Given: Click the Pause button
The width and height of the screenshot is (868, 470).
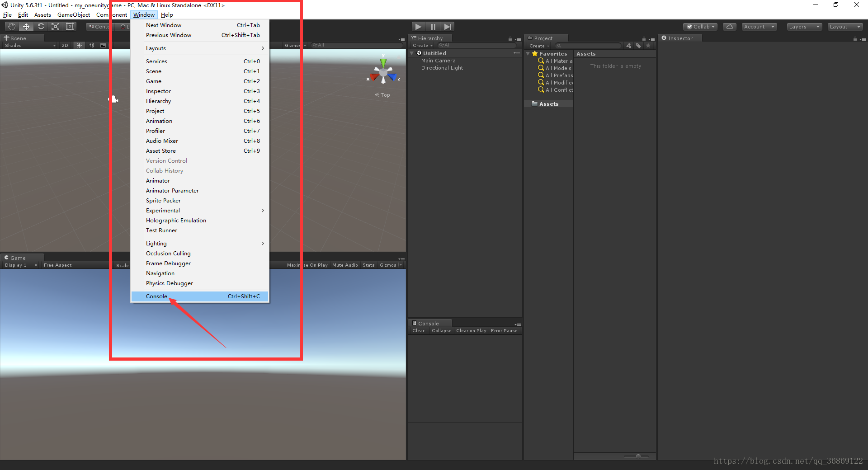Looking at the screenshot, I should 433,27.
